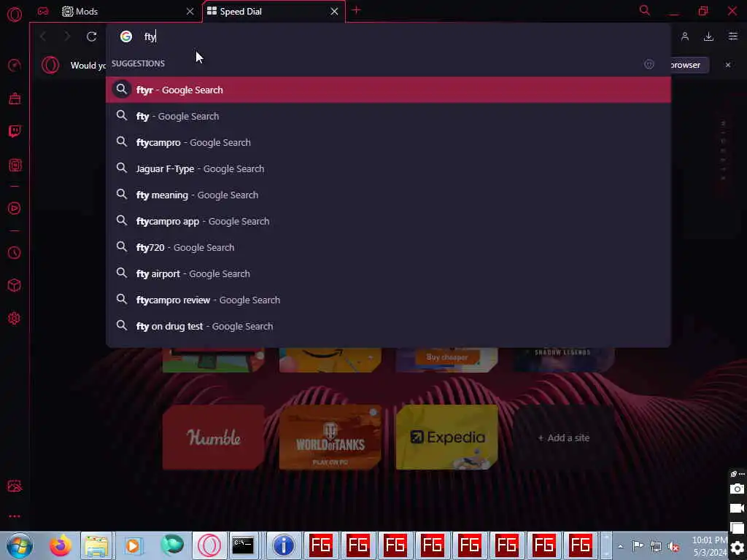Click the muted volume tray icon
Screen dimensions: 747x560
[673, 547]
